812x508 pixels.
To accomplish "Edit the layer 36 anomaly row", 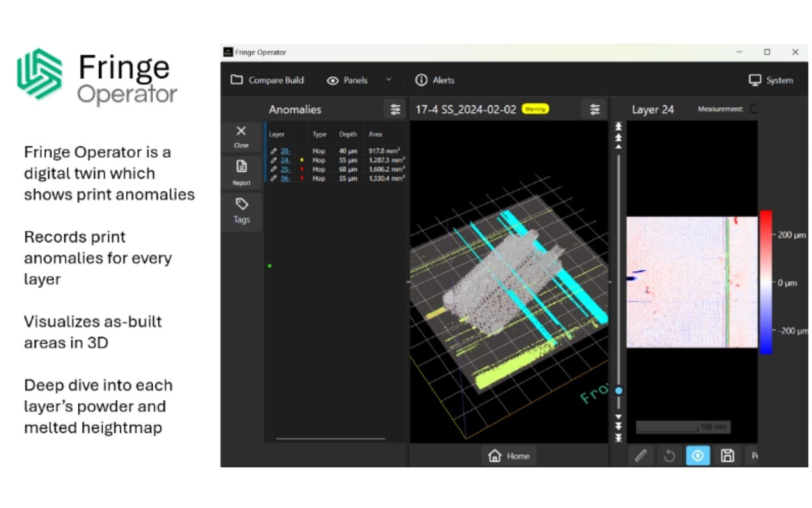I will (x=274, y=178).
